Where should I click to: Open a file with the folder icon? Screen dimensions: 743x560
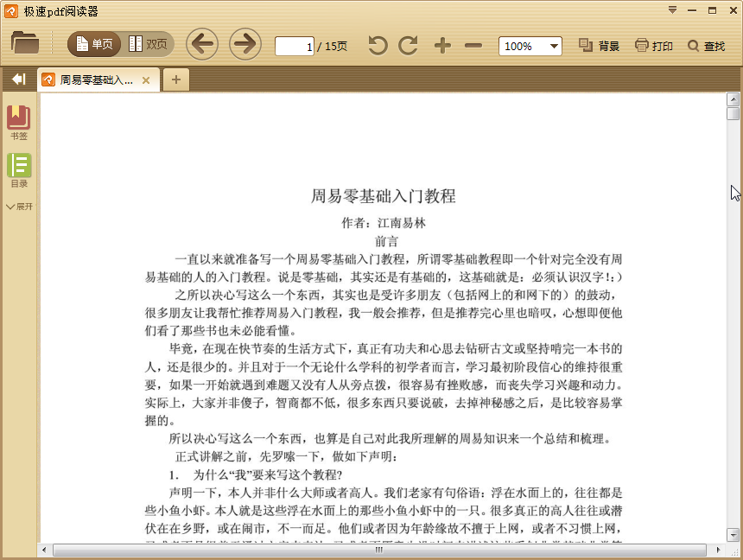pyautogui.click(x=25, y=43)
